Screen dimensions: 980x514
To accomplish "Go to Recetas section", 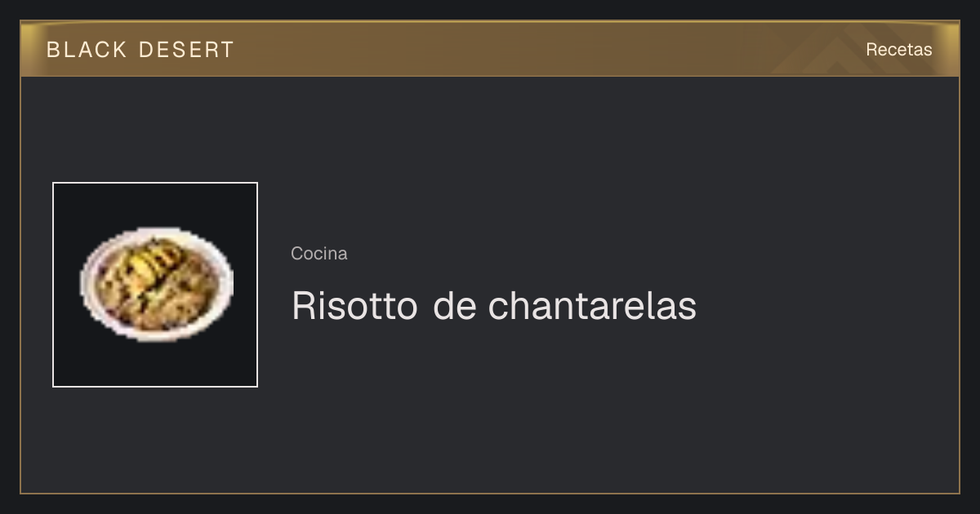I will pos(898,50).
